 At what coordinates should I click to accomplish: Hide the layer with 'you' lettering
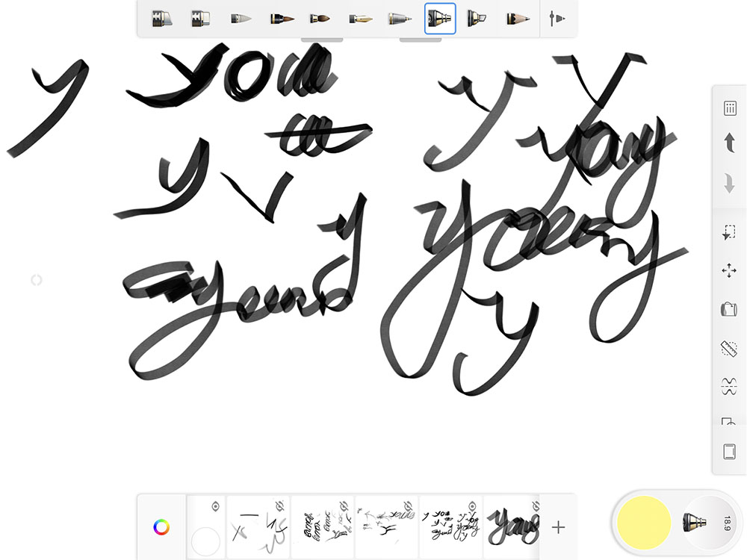tap(472, 506)
